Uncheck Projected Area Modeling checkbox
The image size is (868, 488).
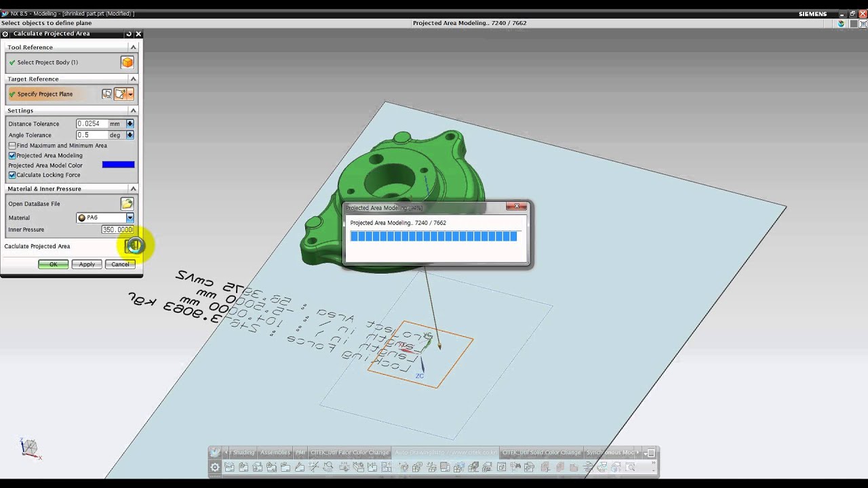(x=12, y=155)
